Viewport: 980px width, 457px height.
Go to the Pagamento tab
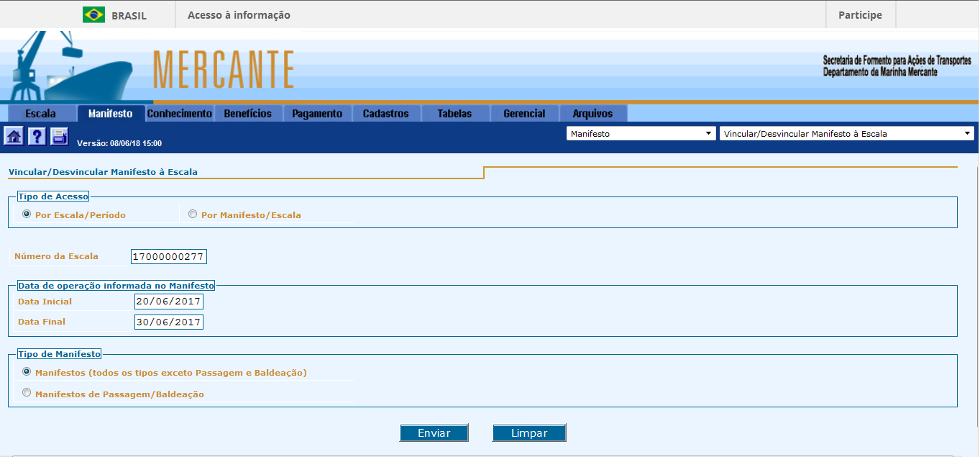click(317, 114)
